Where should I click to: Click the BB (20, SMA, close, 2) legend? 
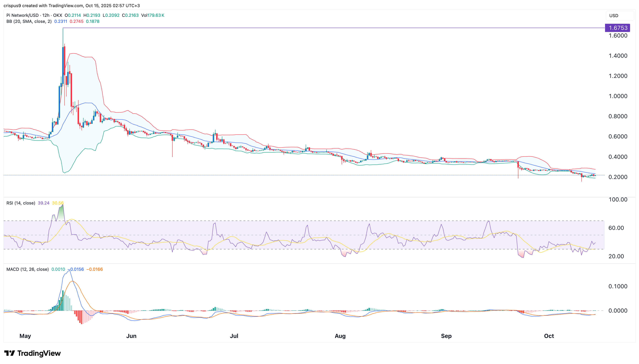click(x=29, y=21)
